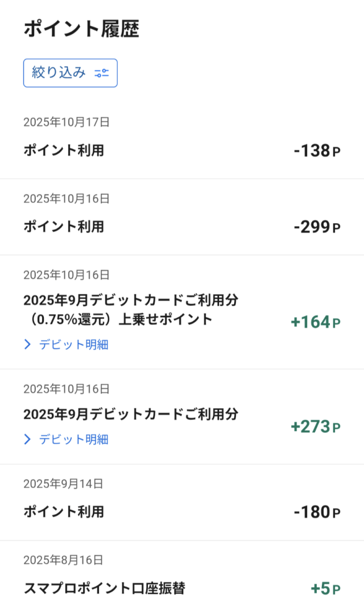Tap the 2025年8月16日 date label
The image size is (364, 615).
pyautogui.click(x=63, y=560)
